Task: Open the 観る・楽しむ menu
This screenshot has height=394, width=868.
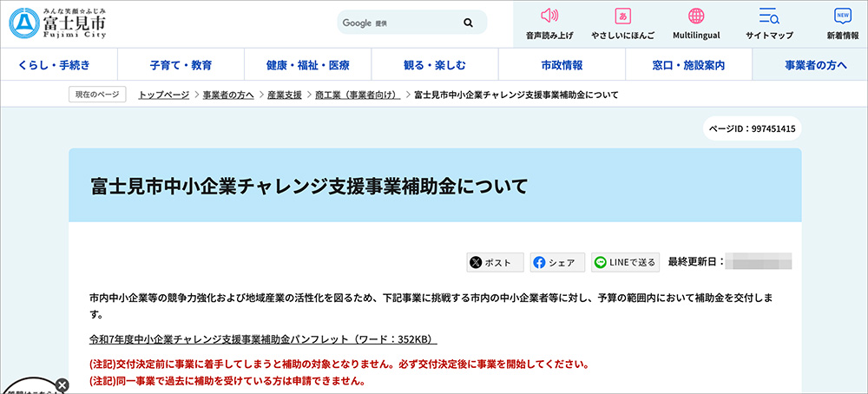Action: (435, 65)
